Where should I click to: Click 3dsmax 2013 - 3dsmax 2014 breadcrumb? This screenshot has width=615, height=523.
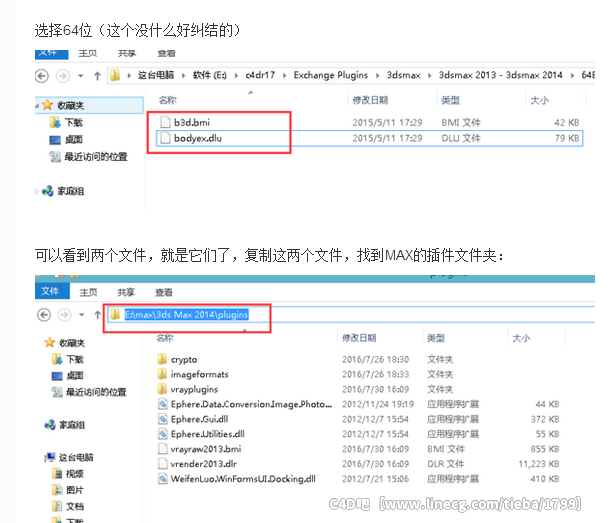point(500,75)
